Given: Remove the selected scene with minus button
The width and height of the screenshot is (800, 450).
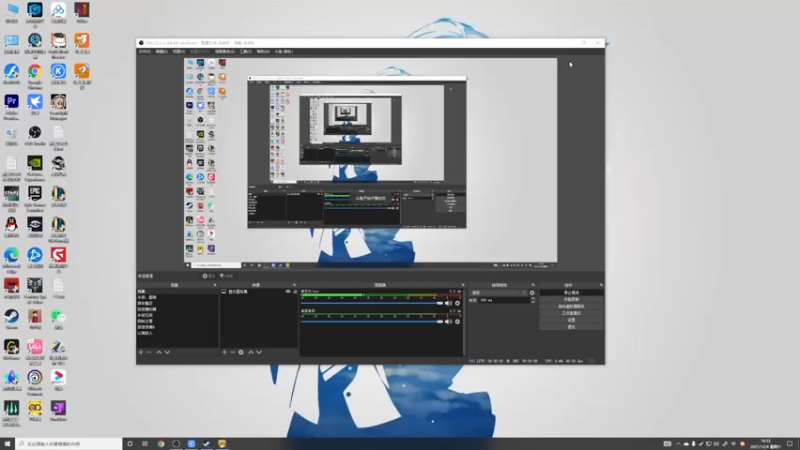Looking at the screenshot, I should (x=149, y=352).
